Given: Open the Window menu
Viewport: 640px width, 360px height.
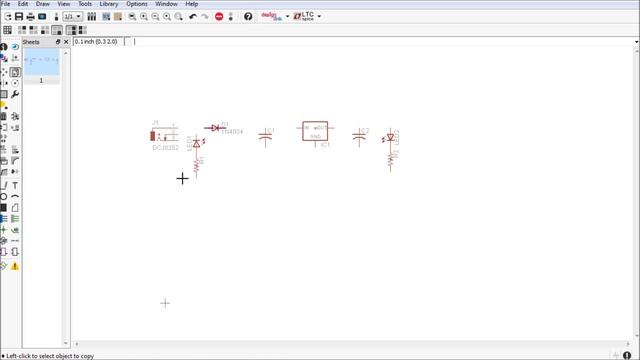Looking at the screenshot, I should coord(166,4).
